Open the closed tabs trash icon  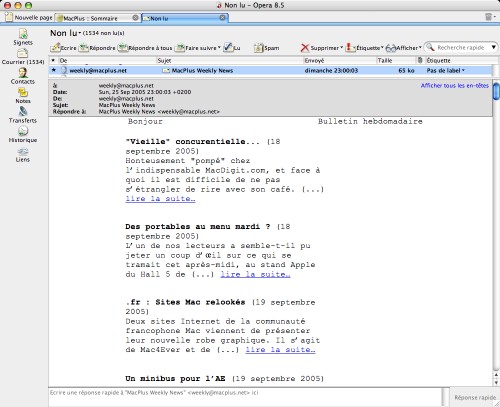click(488, 17)
